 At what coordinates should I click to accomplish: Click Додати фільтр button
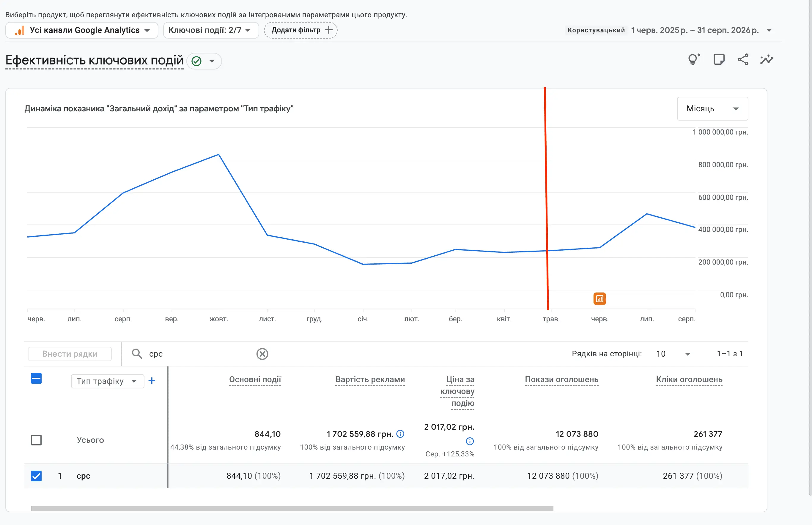pos(300,30)
